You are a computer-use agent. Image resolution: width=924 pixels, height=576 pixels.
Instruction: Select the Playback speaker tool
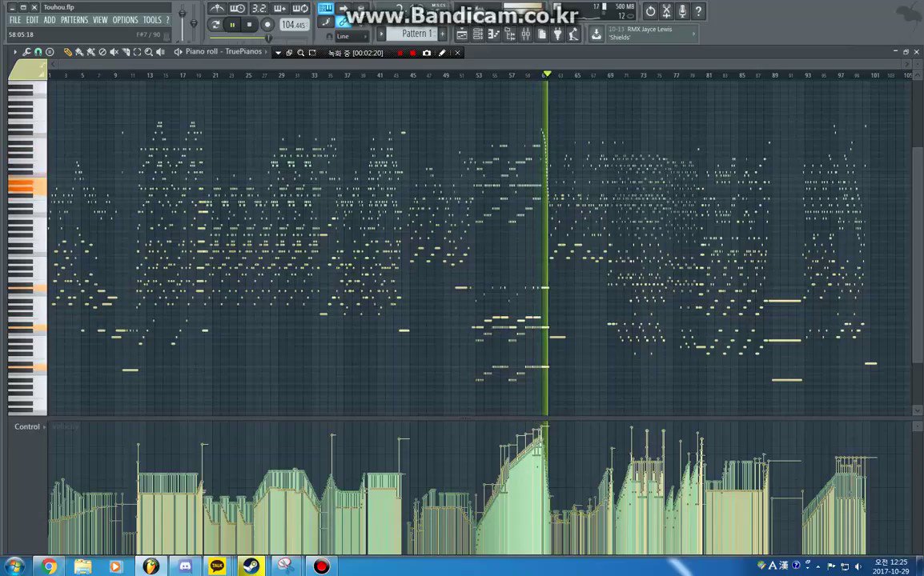[160, 53]
